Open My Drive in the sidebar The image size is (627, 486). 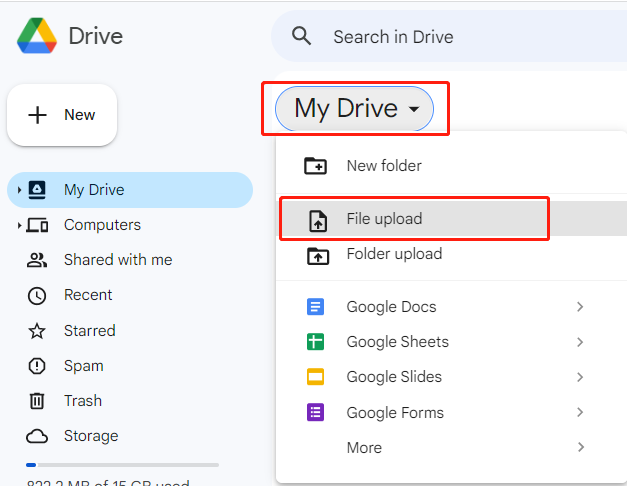pos(130,190)
